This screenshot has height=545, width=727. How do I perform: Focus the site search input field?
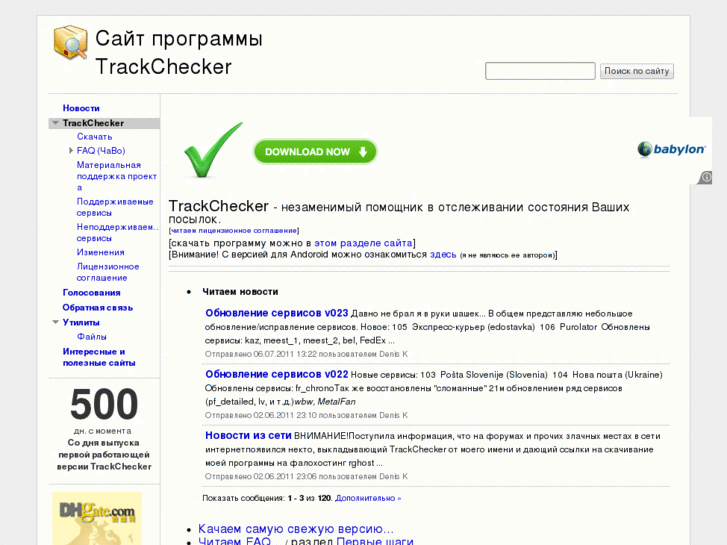click(x=540, y=71)
